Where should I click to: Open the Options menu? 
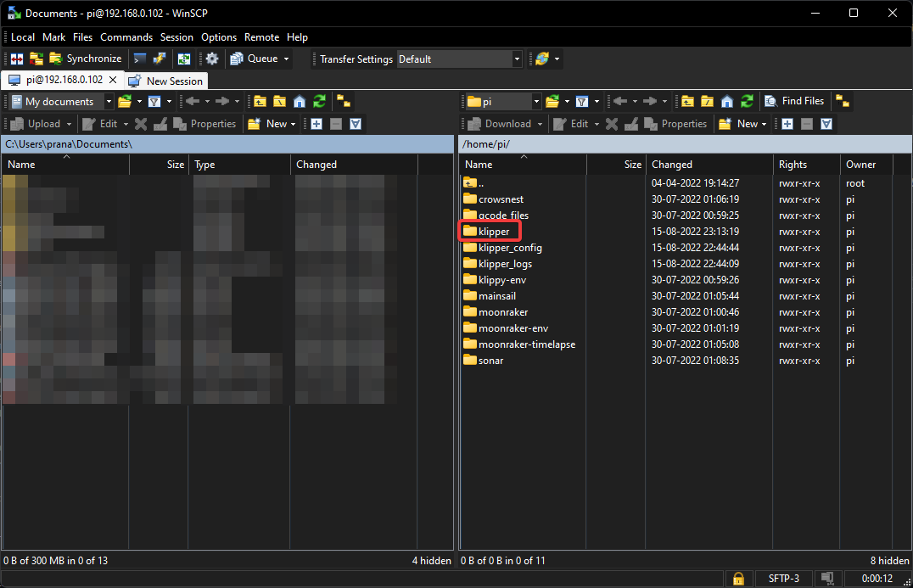coord(219,37)
